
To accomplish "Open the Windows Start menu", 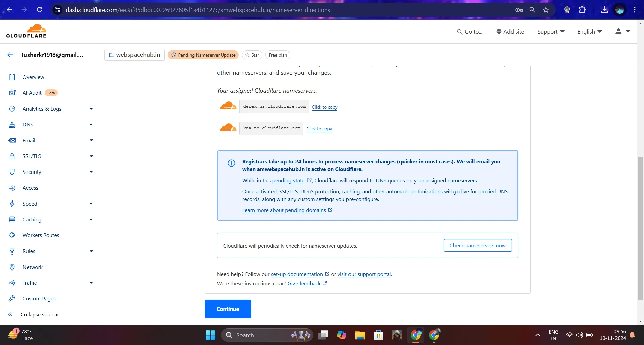I will 210,335.
